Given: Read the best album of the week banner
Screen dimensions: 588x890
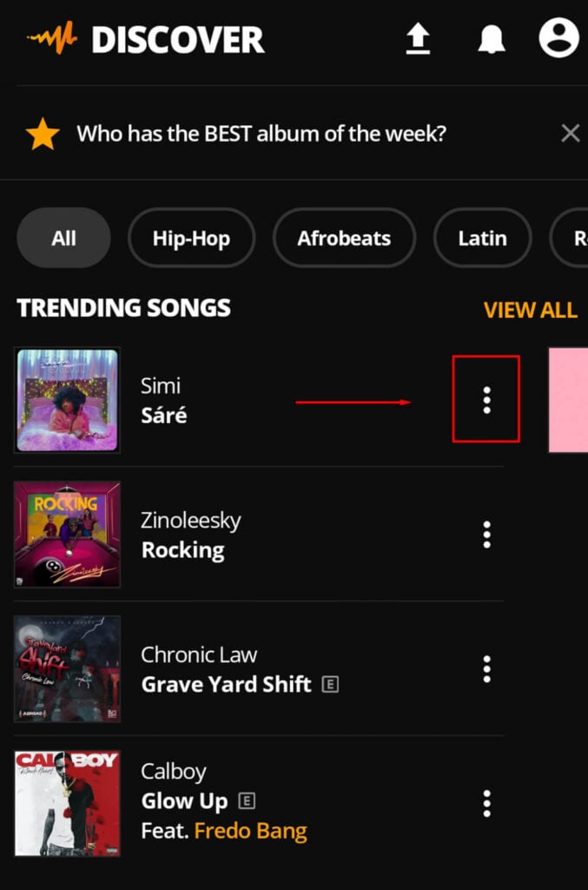Looking at the screenshot, I should point(261,134).
